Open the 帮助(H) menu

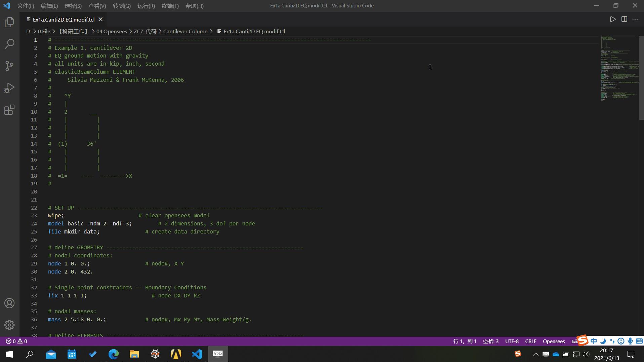point(195,6)
